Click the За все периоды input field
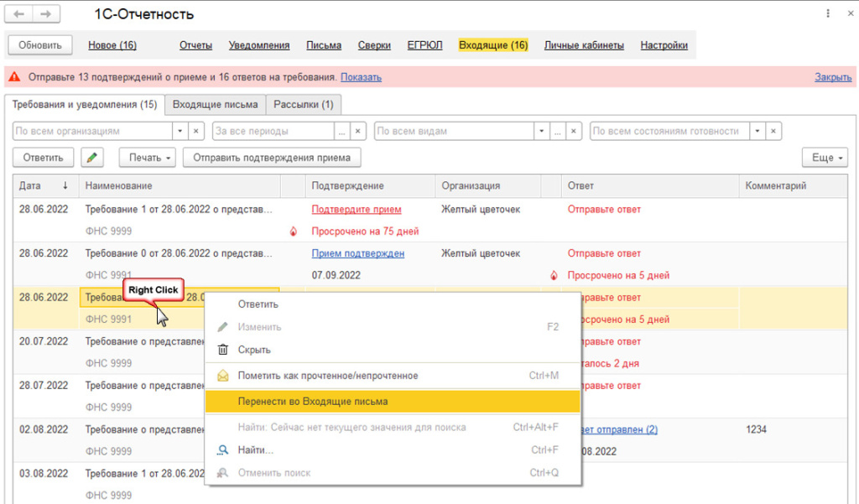This screenshot has width=859, height=504. tap(273, 131)
